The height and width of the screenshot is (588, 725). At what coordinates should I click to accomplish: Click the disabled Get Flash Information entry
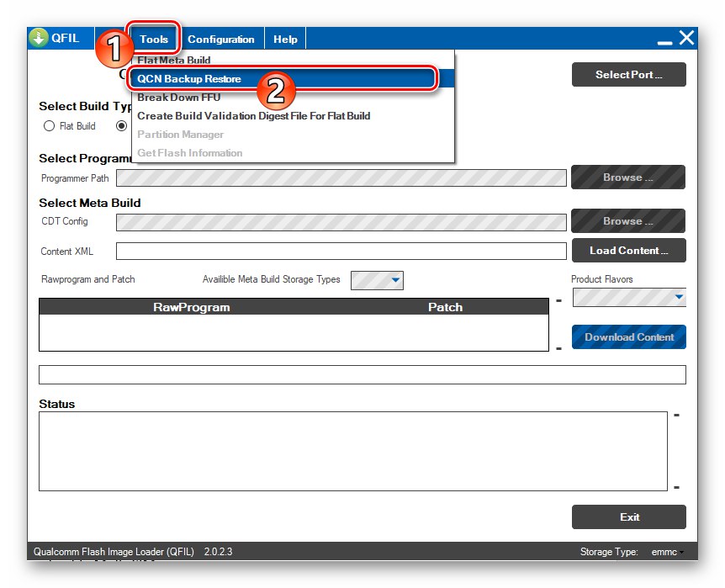point(294,152)
